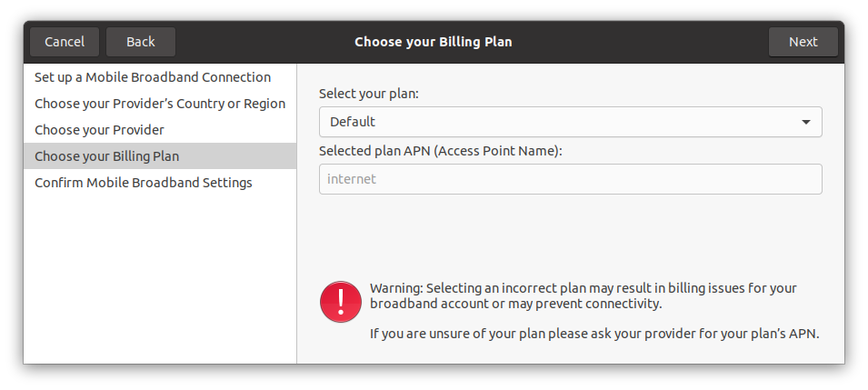Click the Selected plan APN label

point(441,151)
